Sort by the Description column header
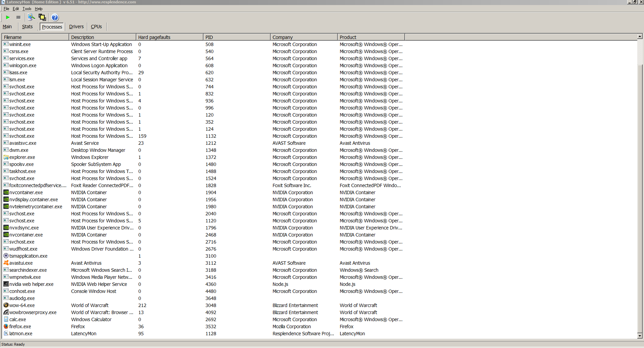The width and height of the screenshot is (644, 348). 102,37
